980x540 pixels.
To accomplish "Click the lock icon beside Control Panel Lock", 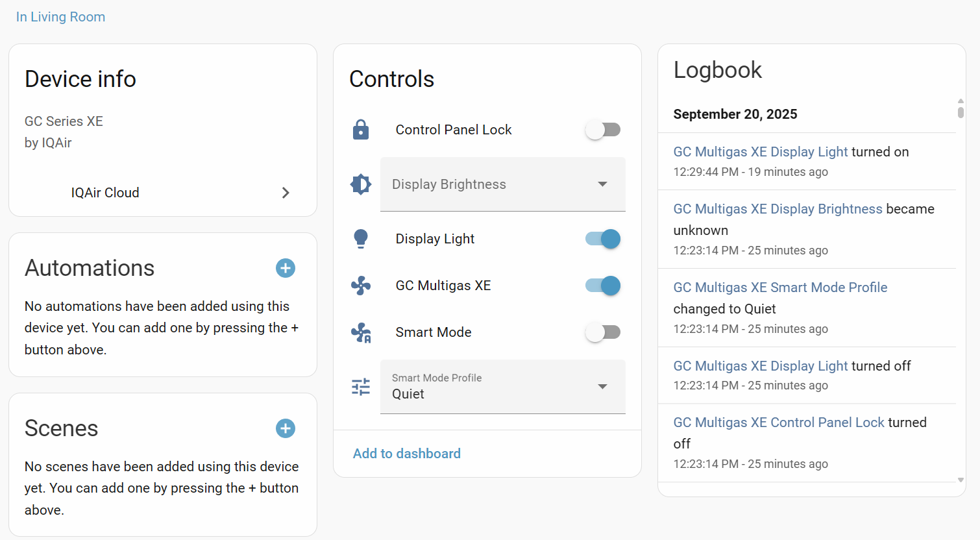I will (361, 130).
